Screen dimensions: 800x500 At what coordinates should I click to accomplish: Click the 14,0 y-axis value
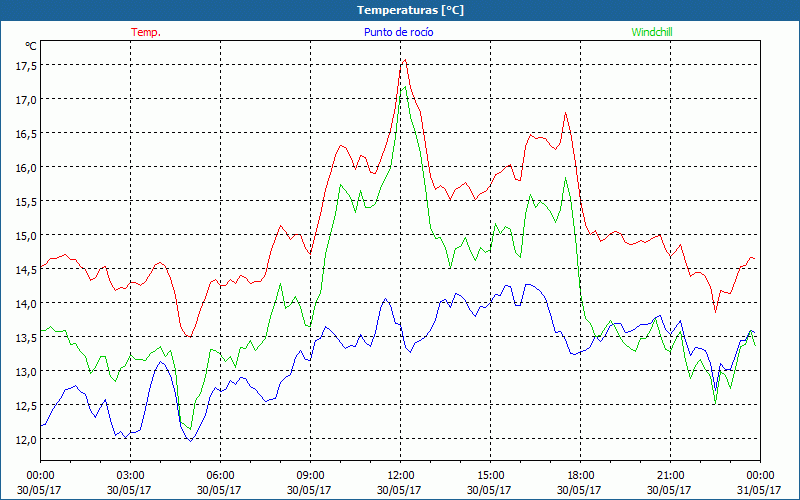tap(26, 304)
